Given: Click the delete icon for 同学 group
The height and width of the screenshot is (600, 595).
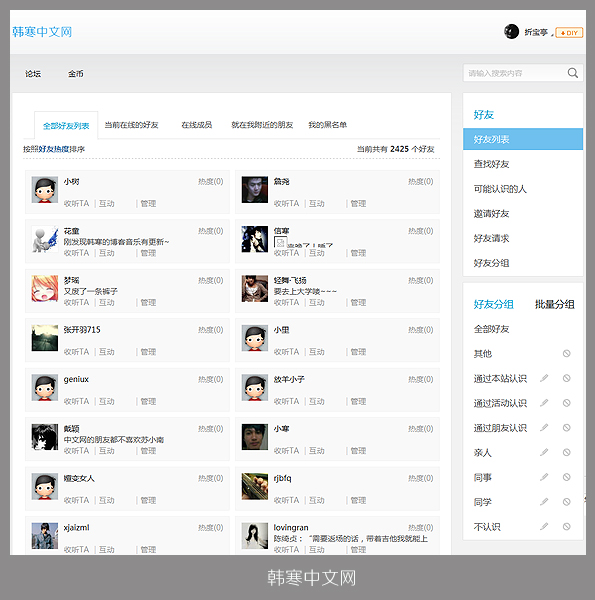Looking at the screenshot, I should pyautogui.click(x=567, y=502).
